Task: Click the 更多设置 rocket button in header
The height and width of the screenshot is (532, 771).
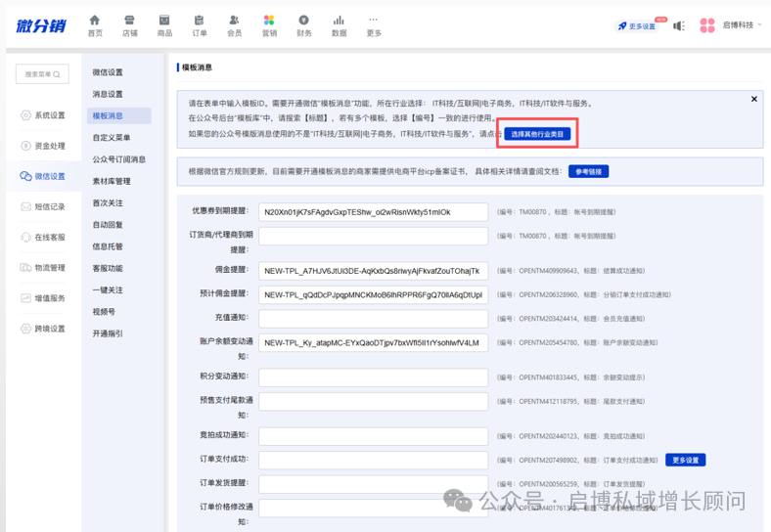Action: pos(638,26)
